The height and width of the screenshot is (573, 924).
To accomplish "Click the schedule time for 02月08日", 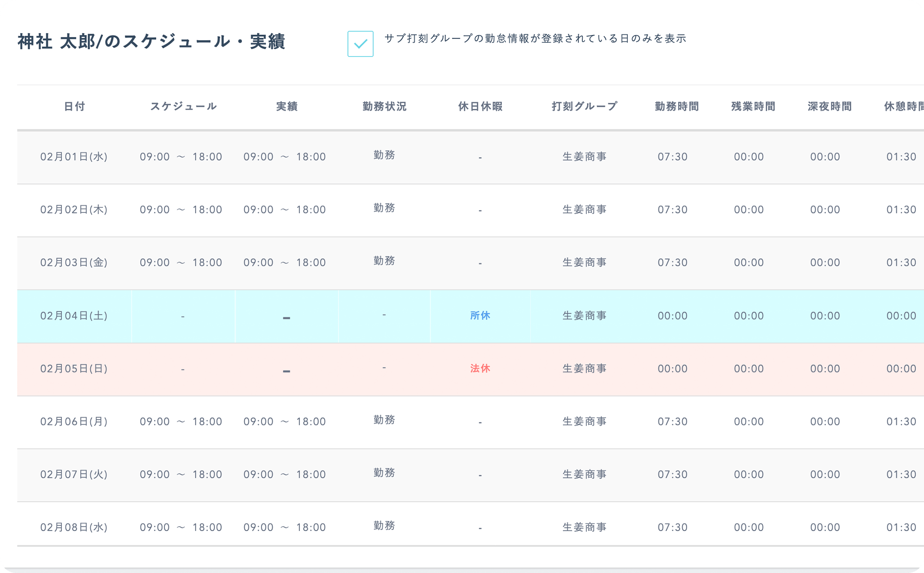I will (181, 527).
